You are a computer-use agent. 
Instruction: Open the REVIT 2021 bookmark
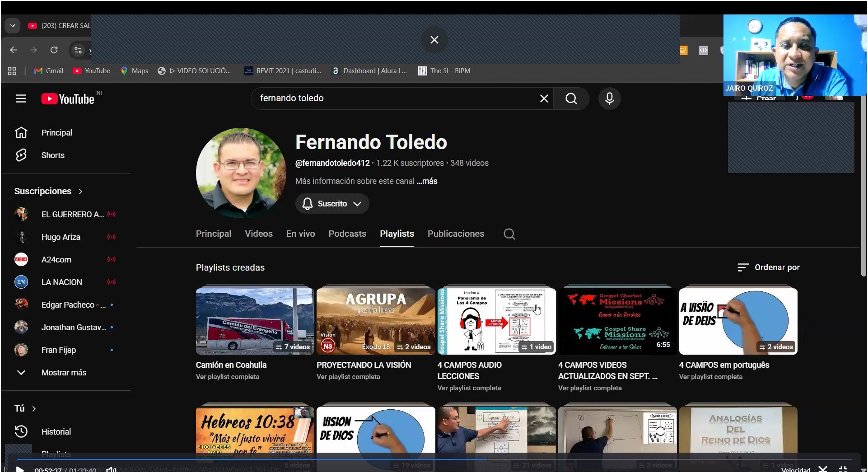click(283, 71)
